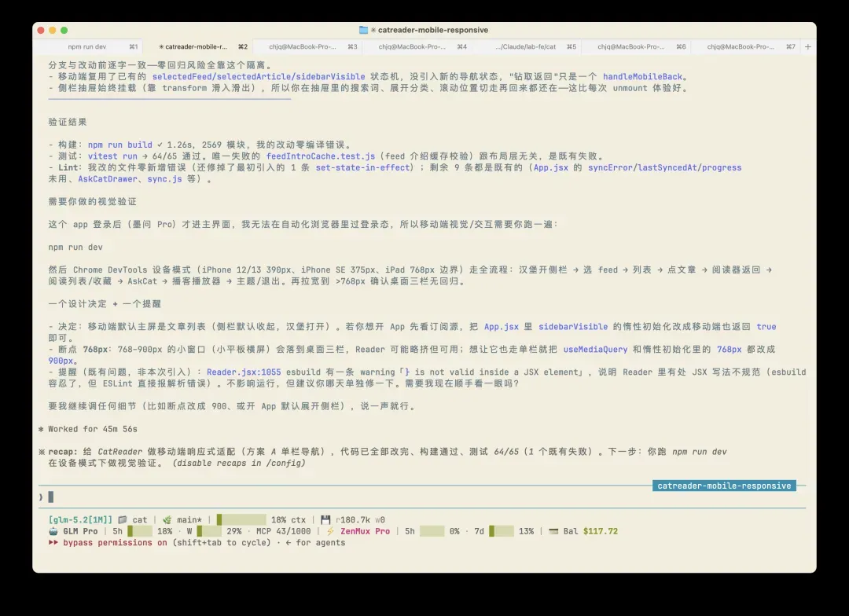Focus the terminal prompt input line

click(x=422, y=497)
